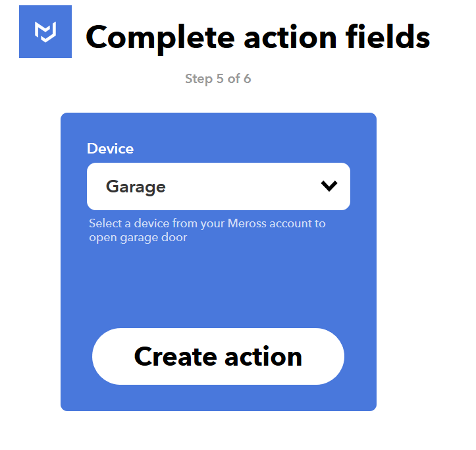This screenshot has width=476, height=450.
Task: Click the number 6 in step counter
Action: (x=247, y=79)
